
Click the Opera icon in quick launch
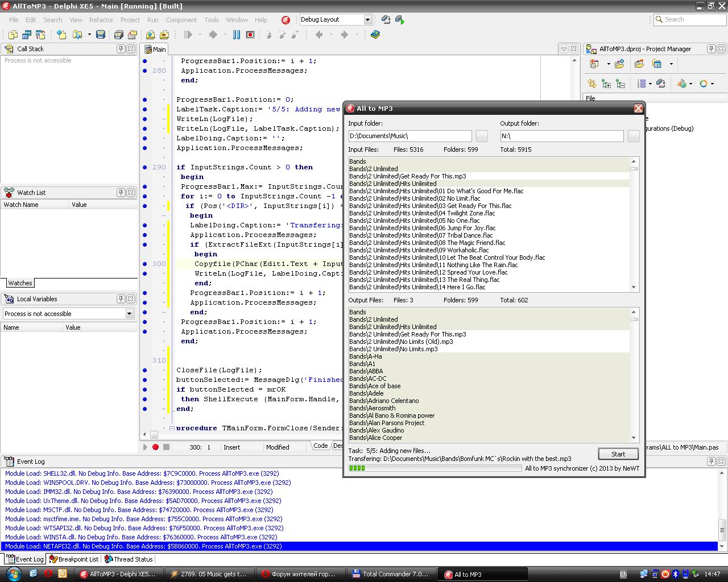pyautogui.click(x=48, y=574)
